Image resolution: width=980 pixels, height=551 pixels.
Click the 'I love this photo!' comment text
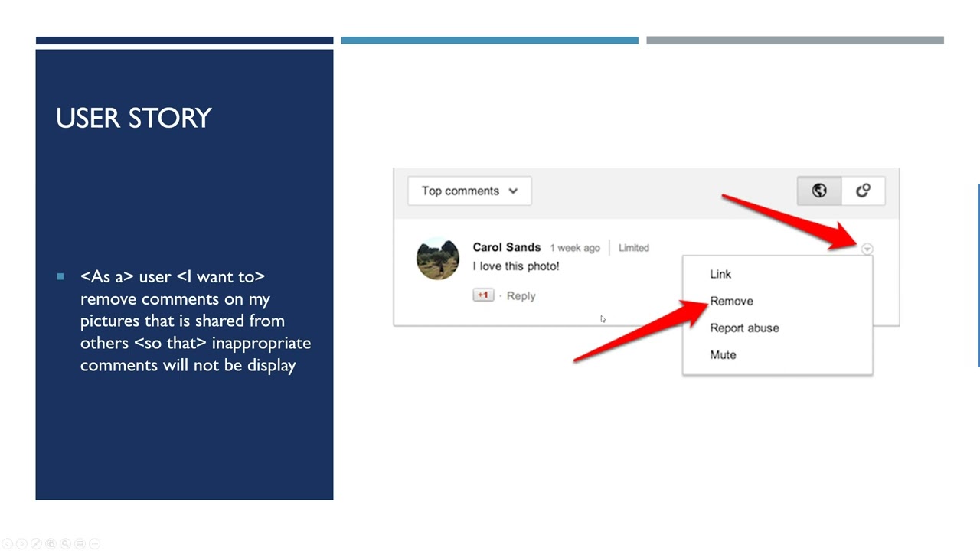(516, 266)
